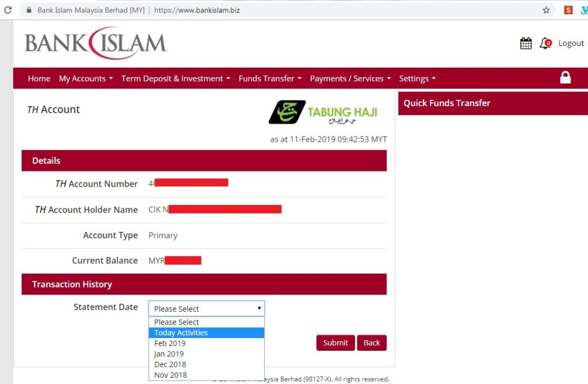The width and height of the screenshot is (588, 384).
Task: Expand the My Accounts menu
Action: pyautogui.click(x=86, y=79)
